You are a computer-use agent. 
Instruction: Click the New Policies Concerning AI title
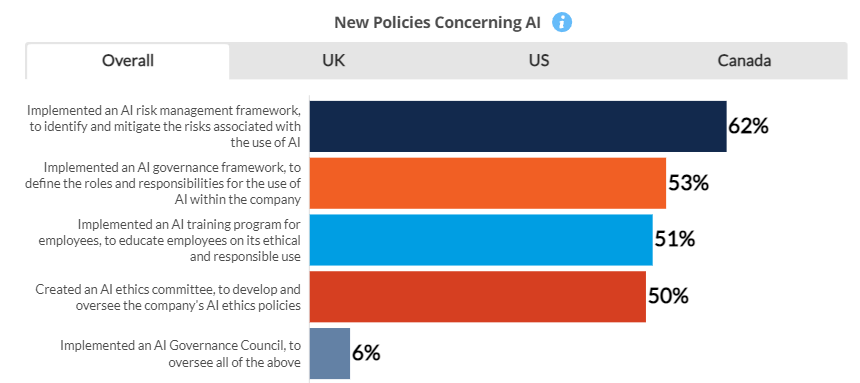pyautogui.click(x=438, y=22)
